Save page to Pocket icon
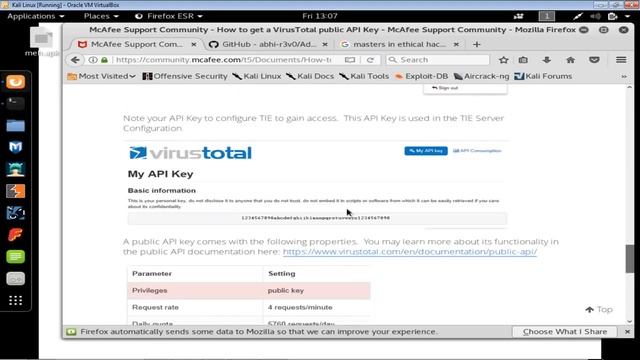Image resolution: width=640 pixels, height=360 pixels. coord(594,60)
